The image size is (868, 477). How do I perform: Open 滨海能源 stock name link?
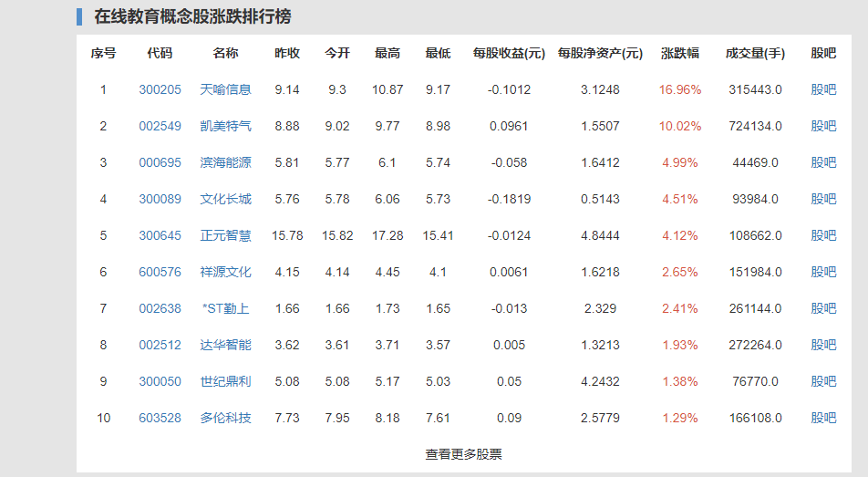pos(225,163)
